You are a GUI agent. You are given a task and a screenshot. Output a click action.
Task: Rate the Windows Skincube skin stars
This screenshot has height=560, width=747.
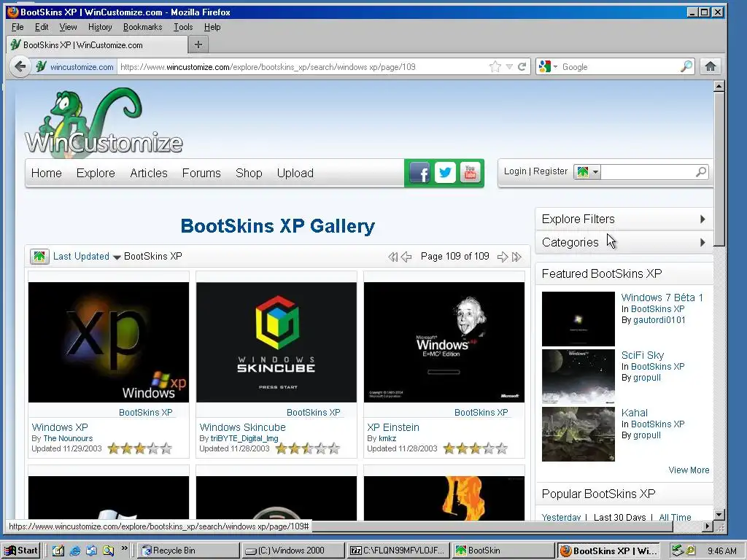[307, 448]
